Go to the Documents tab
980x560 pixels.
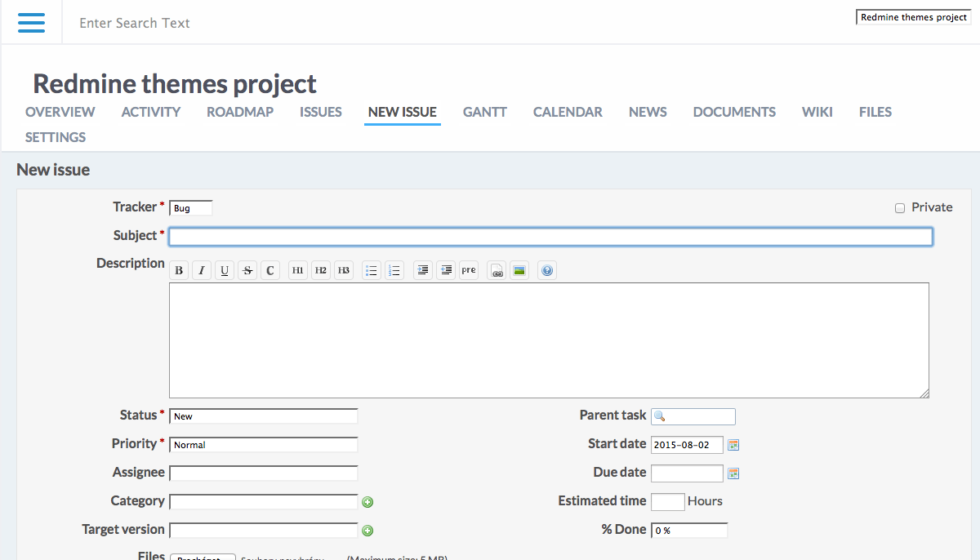coord(735,112)
